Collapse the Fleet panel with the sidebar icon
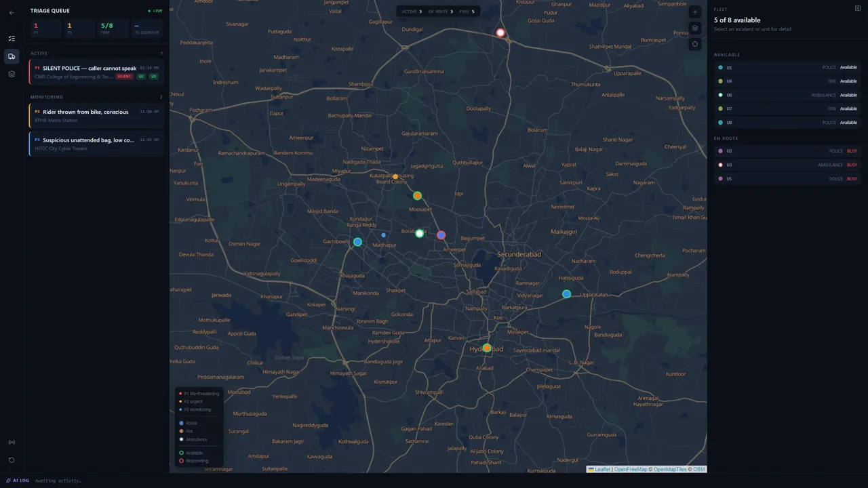The image size is (868, 488). [858, 8]
